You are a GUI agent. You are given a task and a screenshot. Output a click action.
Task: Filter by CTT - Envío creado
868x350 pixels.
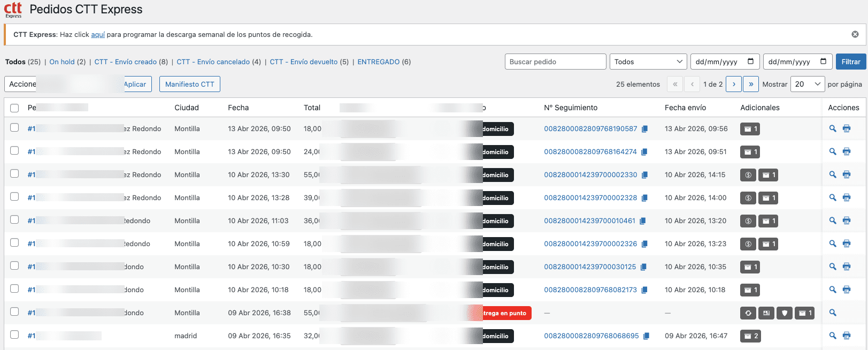point(126,62)
